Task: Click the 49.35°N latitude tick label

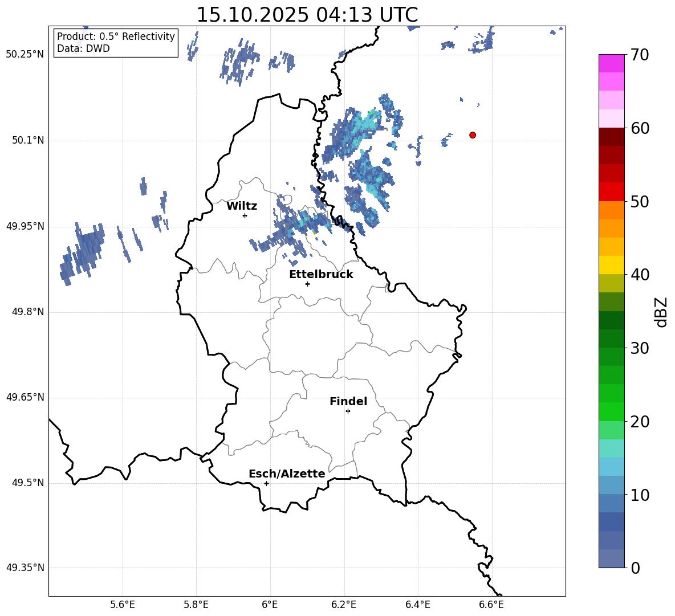Action: (25, 568)
